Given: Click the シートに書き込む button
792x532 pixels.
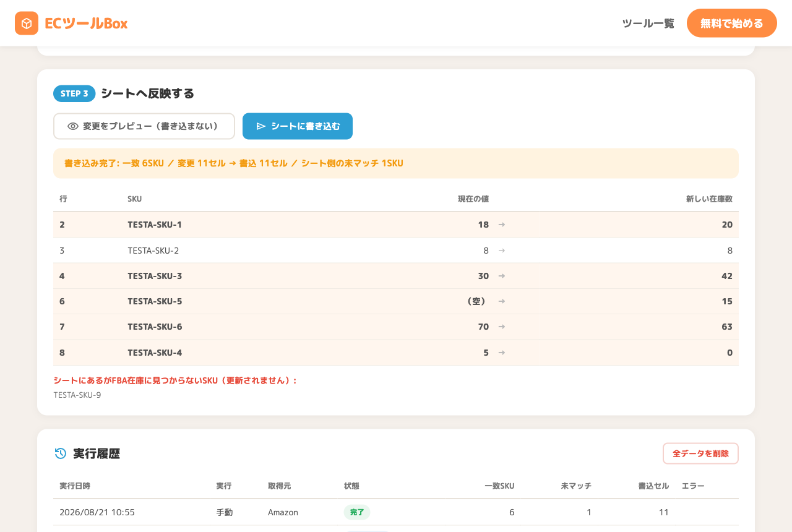Looking at the screenshot, I should (298, 126).
